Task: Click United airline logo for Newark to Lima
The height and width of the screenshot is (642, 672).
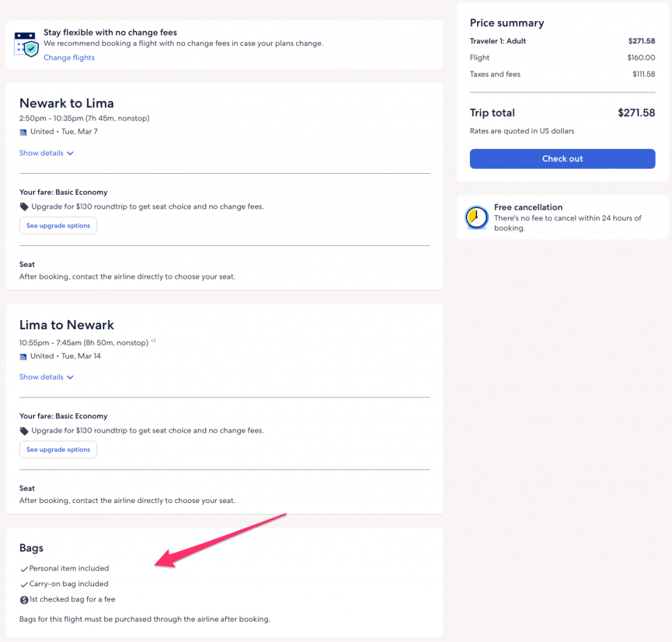Action: 24,132
